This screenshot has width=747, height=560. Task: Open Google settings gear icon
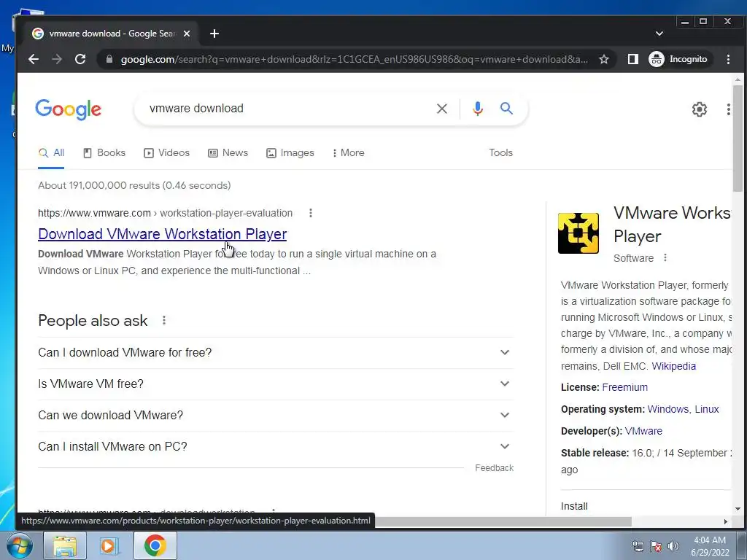[x=699, y=109]
